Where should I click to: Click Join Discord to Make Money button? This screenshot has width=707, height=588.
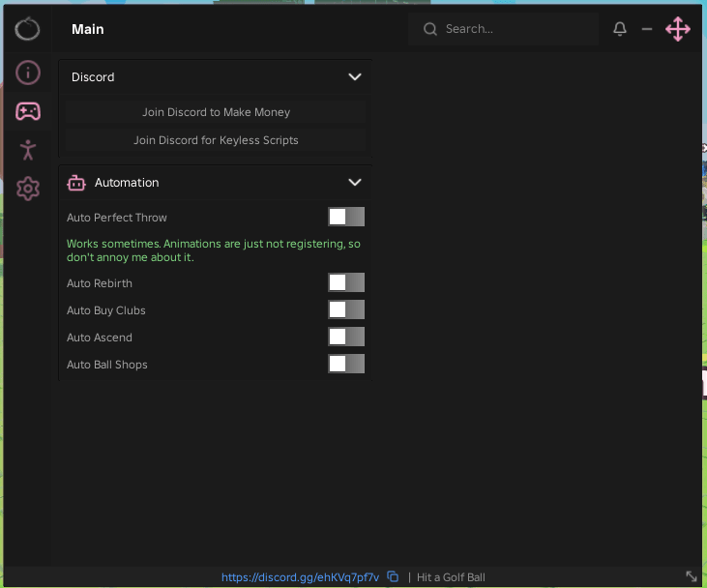click(216, 112)
